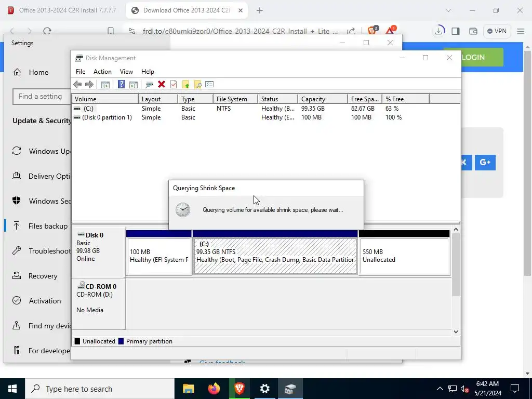
Task: Open File Explorer from taskbar
Action: point(188,389)
